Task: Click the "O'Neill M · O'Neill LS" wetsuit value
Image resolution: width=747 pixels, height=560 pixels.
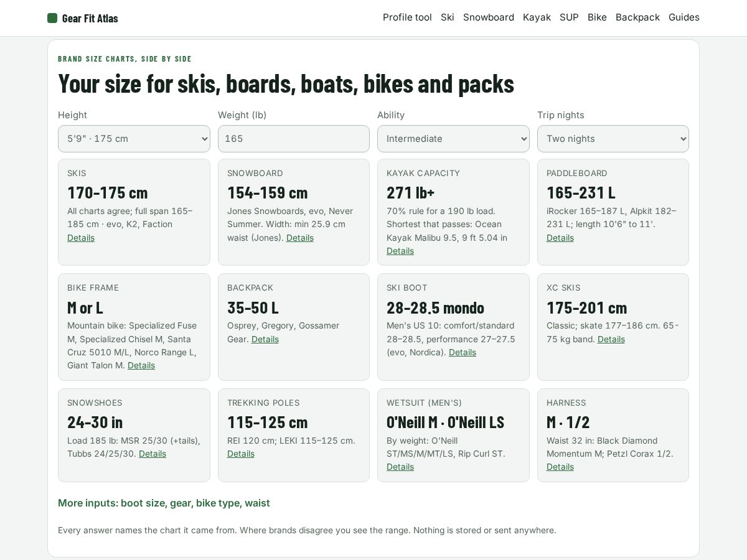Action: coord(446,422)
